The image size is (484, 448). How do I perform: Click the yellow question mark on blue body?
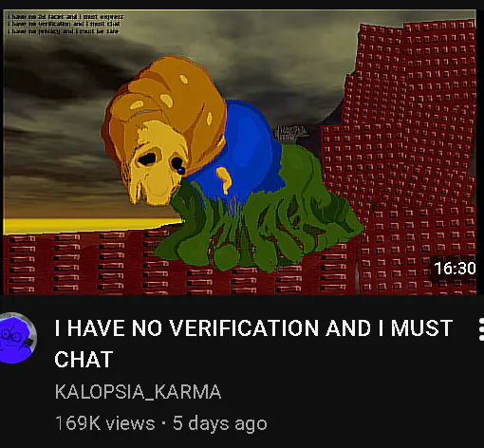[x=224, y=179]
